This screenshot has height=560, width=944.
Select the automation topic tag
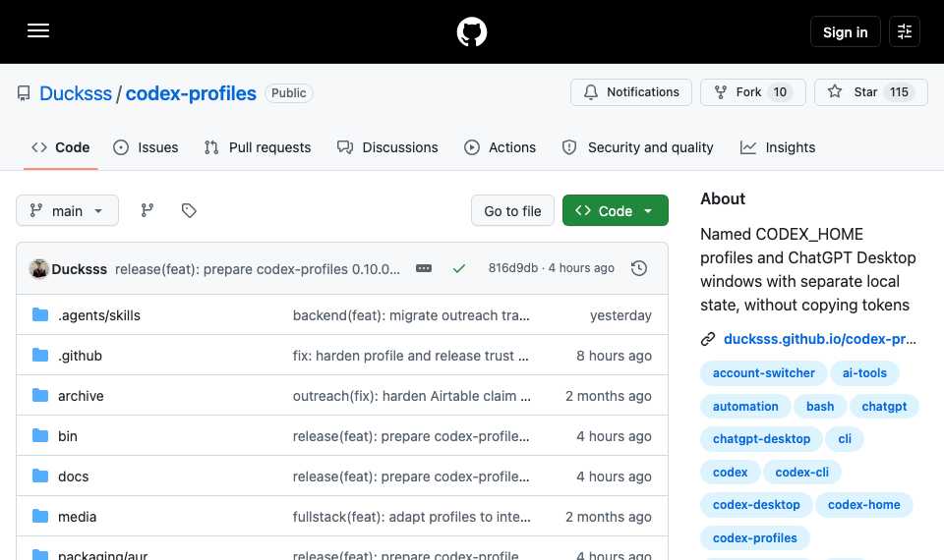pos(745,407)
